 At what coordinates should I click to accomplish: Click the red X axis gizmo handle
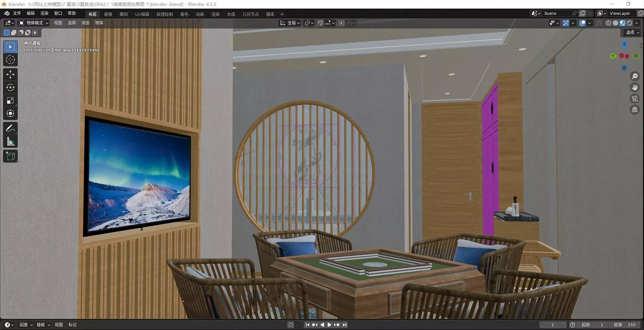tap(627, 56)
